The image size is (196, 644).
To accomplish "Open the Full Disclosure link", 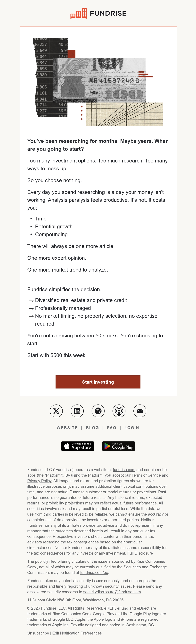I will pyautogui.click(x=140, y=553).
